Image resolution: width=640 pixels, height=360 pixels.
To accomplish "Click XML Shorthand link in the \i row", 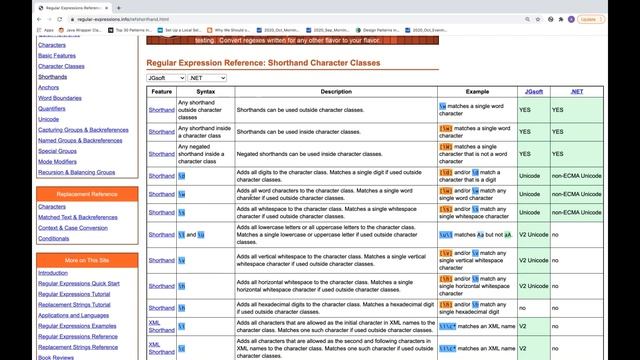I will coord(162,326).
